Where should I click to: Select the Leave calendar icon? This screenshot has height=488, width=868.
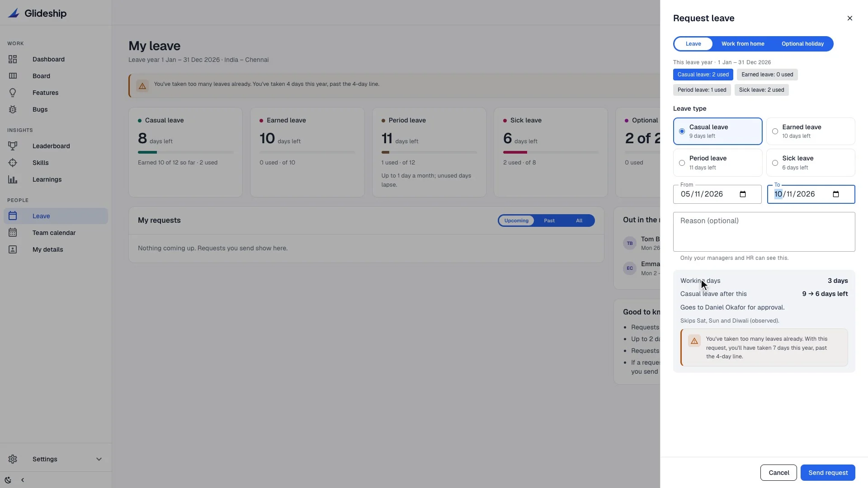(13, 216)
